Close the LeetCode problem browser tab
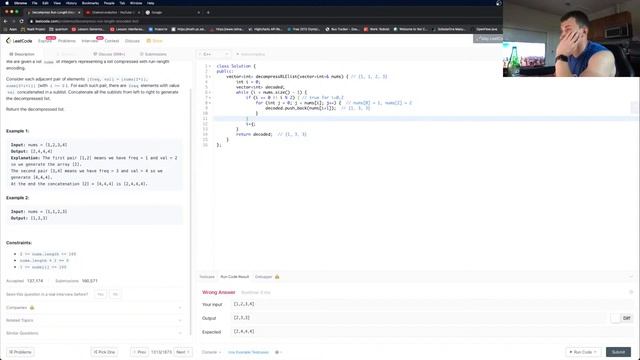The width and height of the screenshot is (640, 360). click(79, 13)
